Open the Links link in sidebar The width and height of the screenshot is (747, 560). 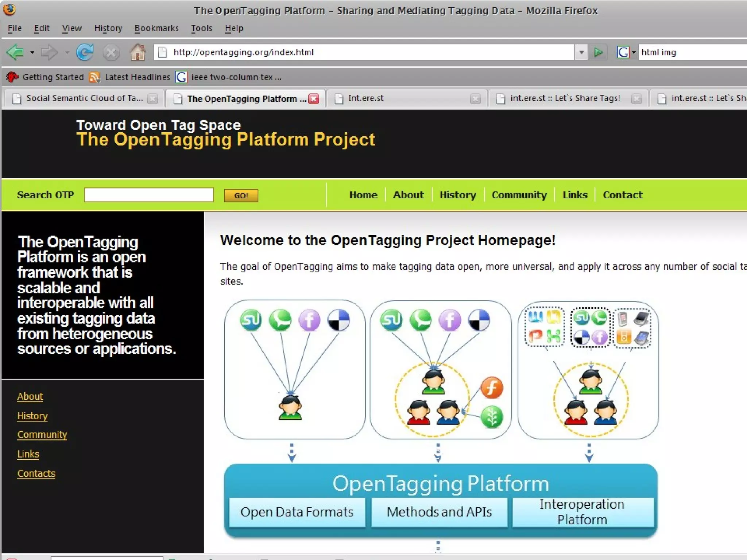[28, 454]
